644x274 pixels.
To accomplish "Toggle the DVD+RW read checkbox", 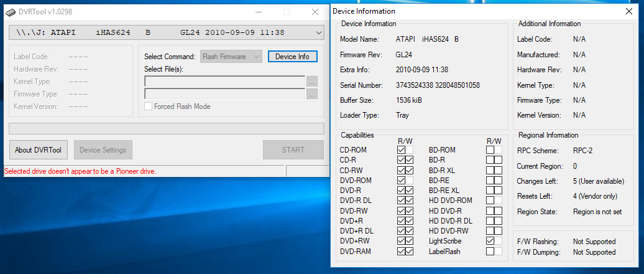I will [x=402, y=241].
